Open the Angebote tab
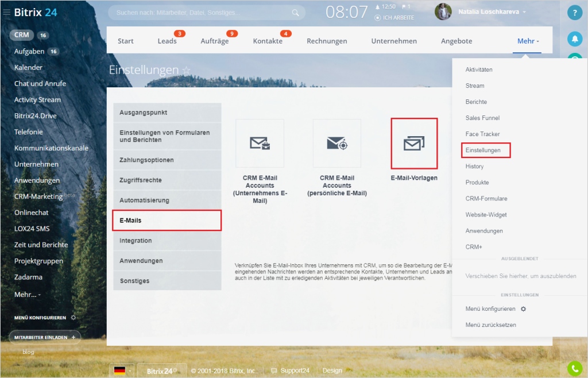 (x=457, y=41)
